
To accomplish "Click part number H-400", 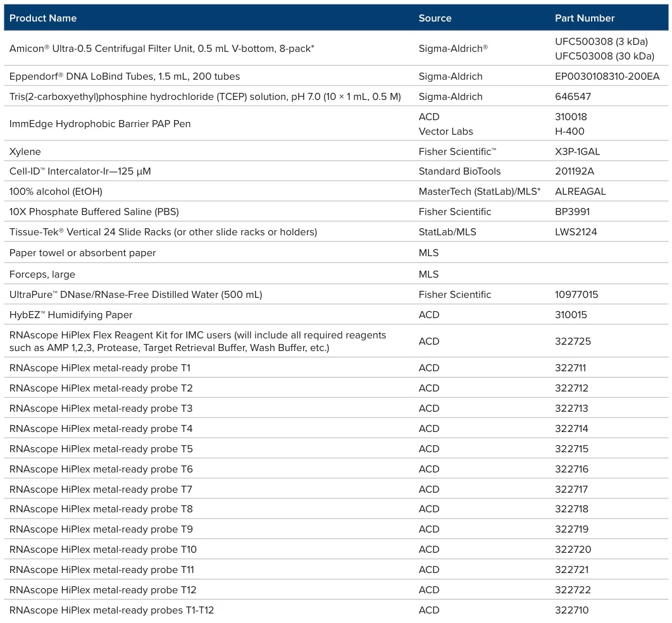I will [x=569, y=131].
